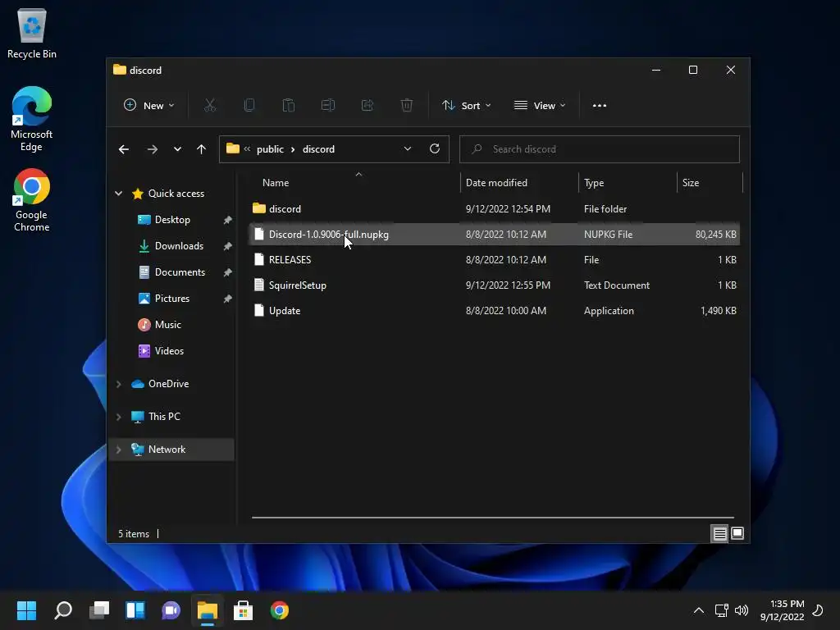Open recent locations dropdown arrow

177,149
